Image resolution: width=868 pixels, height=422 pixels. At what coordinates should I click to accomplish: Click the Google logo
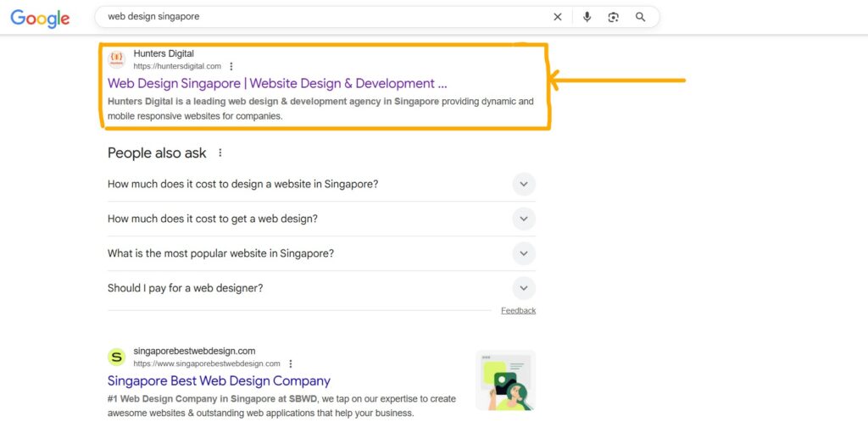pos(40,18)
